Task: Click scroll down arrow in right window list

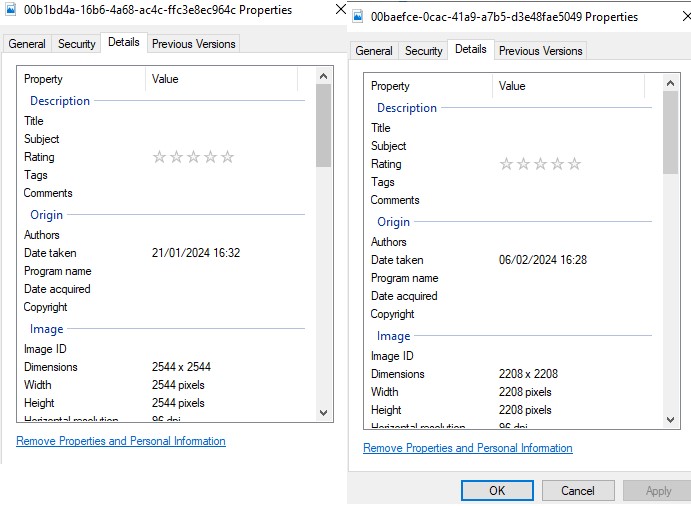Action: coord(670,420)
